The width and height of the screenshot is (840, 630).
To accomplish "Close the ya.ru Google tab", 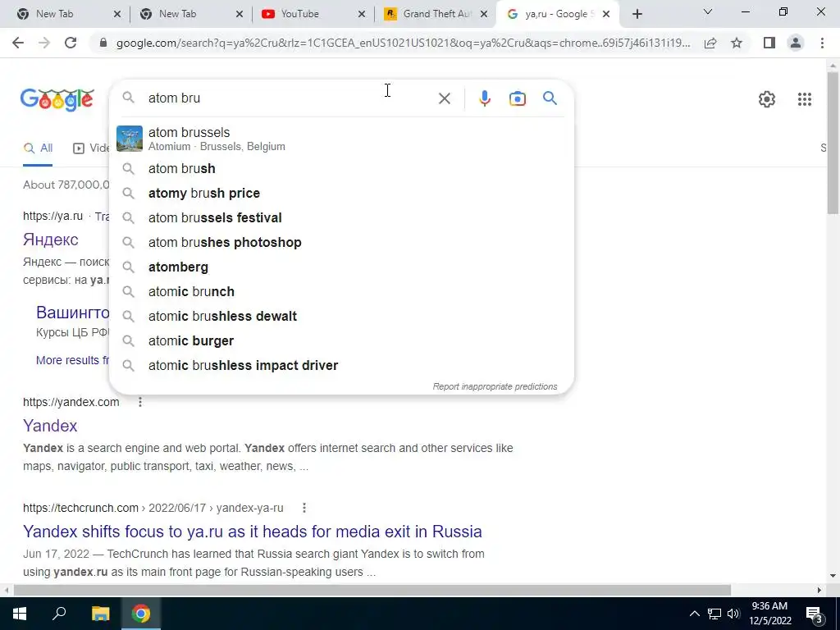I will point(606,15).
